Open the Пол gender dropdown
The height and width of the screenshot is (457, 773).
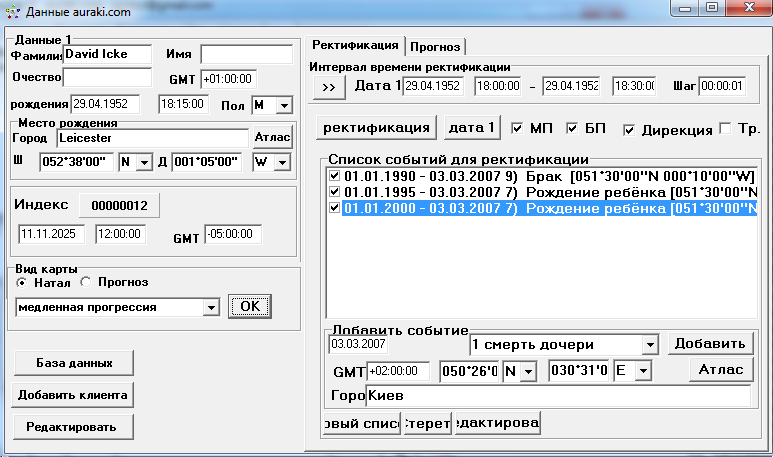click(283, 105)
